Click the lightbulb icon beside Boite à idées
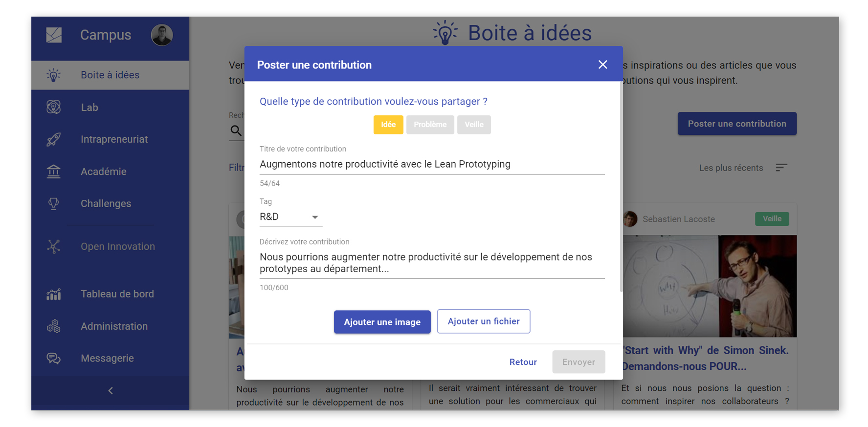This screenshot has width=868, height=427. 53,75
